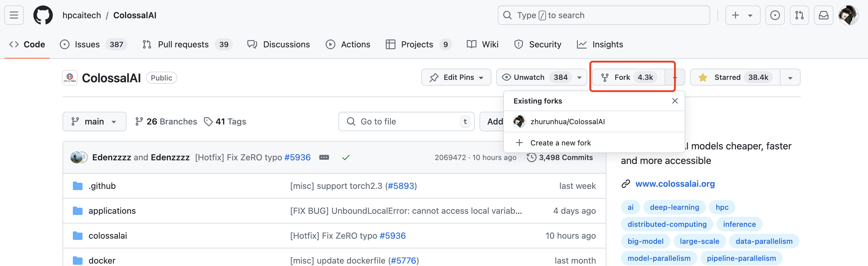This screenshot has width=868, height=266.
Task: View the 26 Branches link
Action: point(166,121)
